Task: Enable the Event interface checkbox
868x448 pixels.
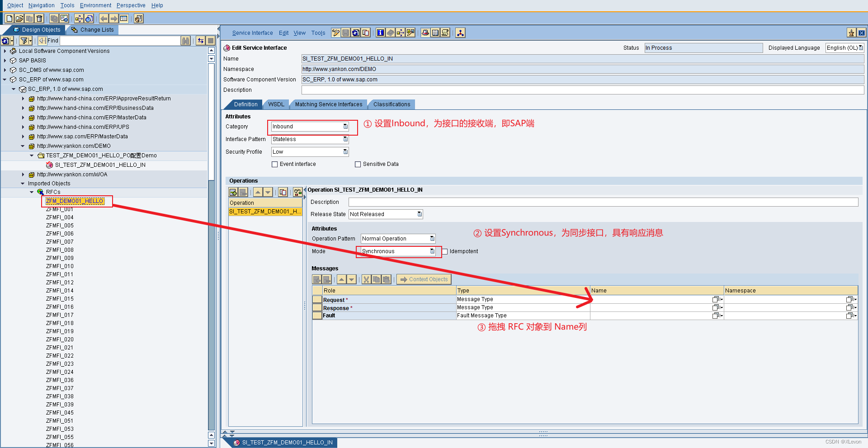Action: [275, 164]
